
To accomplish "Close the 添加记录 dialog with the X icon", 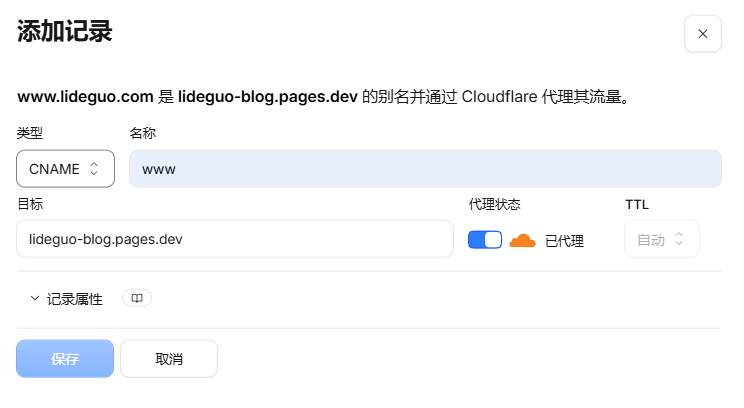I will pyautogui.click(x=702, y=34).
